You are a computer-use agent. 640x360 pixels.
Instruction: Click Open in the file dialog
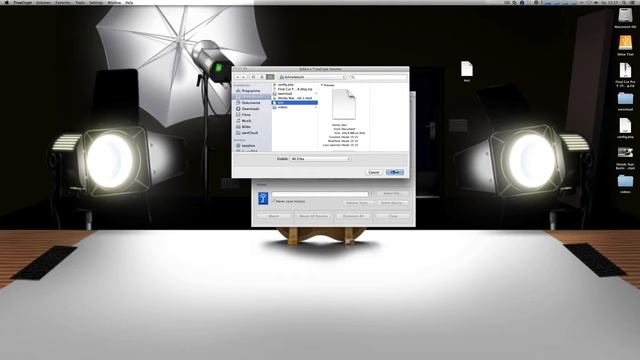395,172
